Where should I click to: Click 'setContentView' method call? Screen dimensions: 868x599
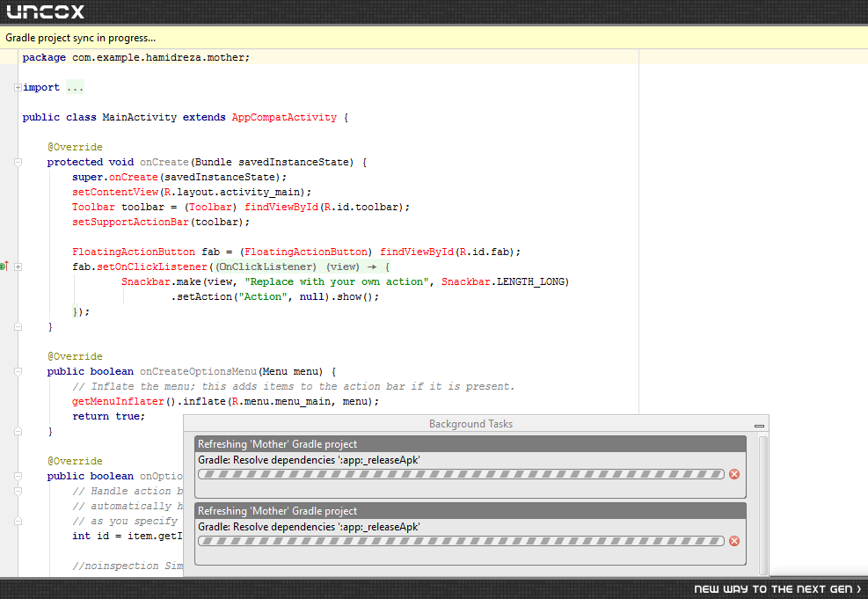pyautogui.click(x=115, y=192)
